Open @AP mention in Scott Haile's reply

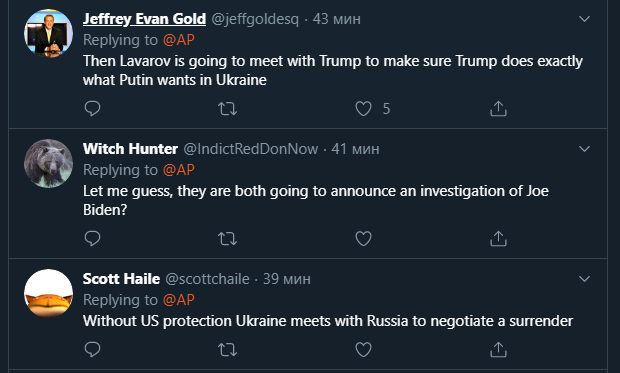179,300
